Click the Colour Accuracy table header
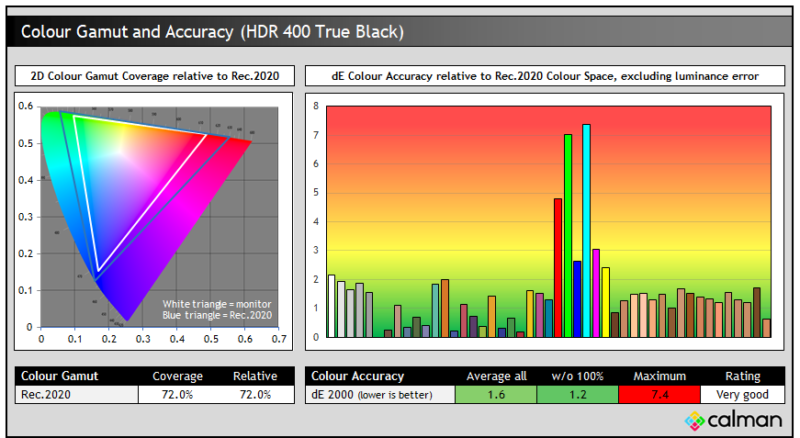The height and width of the screenshot is (438, 800). pyautogui.click(x=358, y=376)
